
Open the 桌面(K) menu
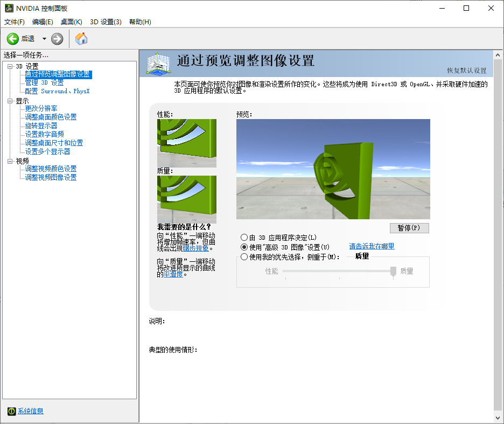pos(72,22)
